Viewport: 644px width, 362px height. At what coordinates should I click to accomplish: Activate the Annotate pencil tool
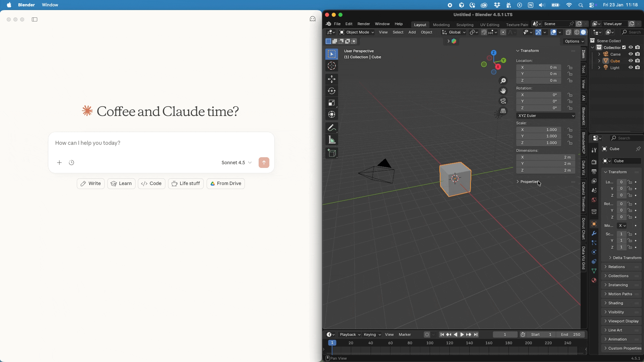[331, 128]
